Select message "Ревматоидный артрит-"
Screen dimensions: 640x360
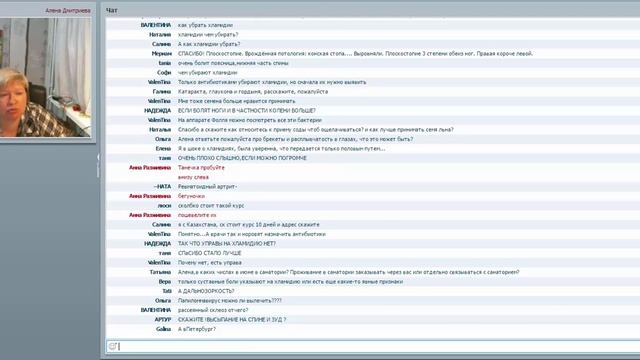click(x=207, y=187)
